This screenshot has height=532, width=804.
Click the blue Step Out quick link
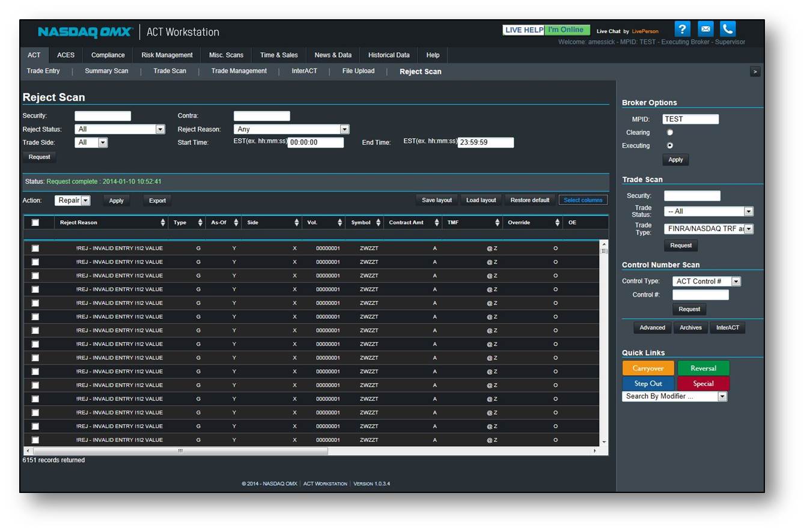coord(648,384)
